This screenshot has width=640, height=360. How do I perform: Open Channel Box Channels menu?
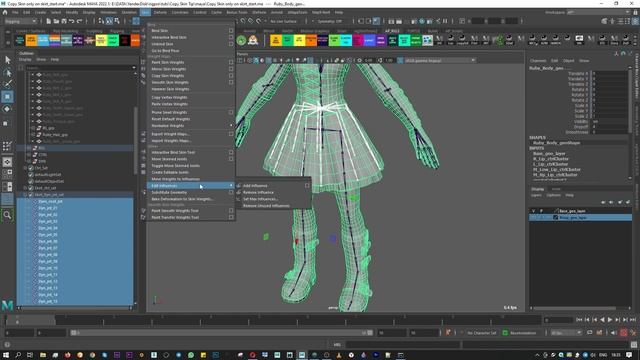click(538, 61)
